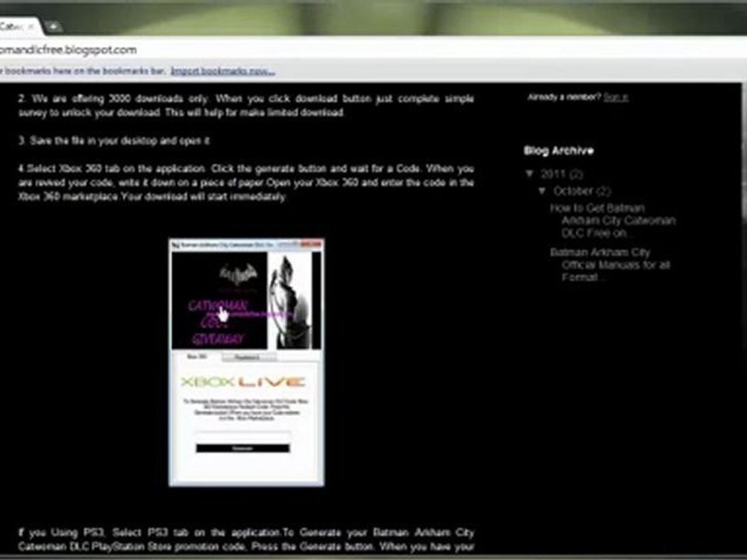Select the Catwoman browser tab

(x=19, y=26)
